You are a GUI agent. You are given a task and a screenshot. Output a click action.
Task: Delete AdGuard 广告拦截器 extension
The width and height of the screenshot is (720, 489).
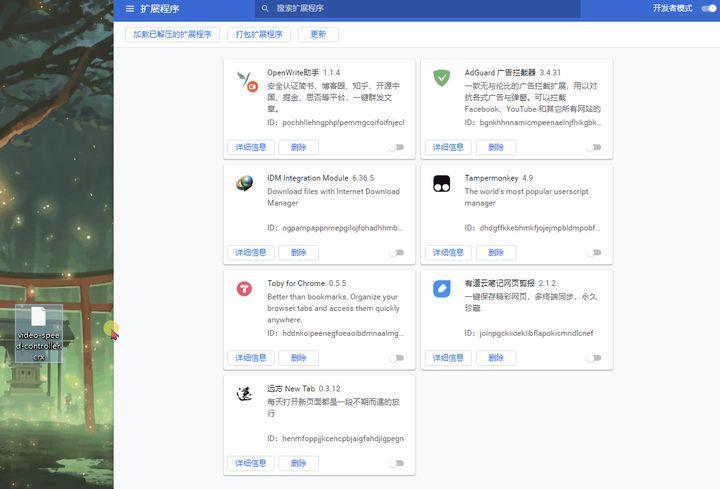[x=496, y=147]
